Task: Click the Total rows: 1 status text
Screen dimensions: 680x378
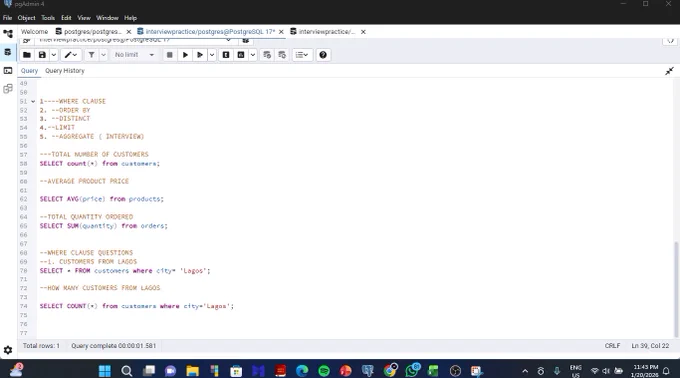Action: [41, 346]
